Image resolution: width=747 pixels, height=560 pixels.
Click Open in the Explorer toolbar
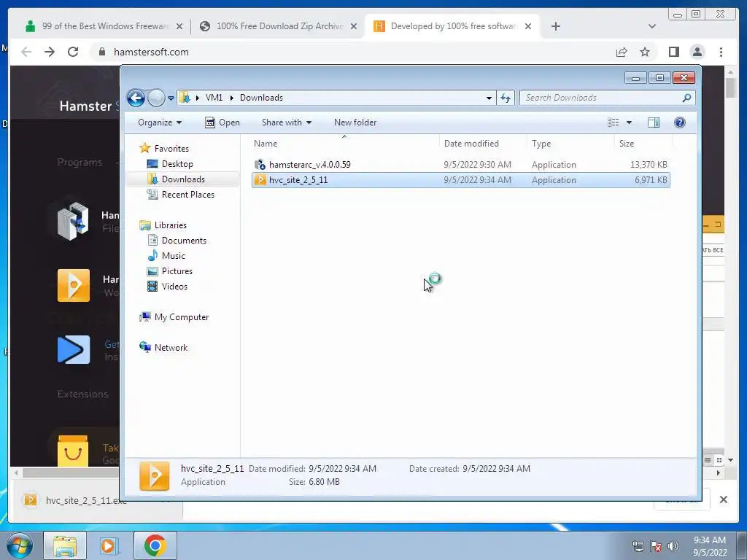click(x=222, y=122)
